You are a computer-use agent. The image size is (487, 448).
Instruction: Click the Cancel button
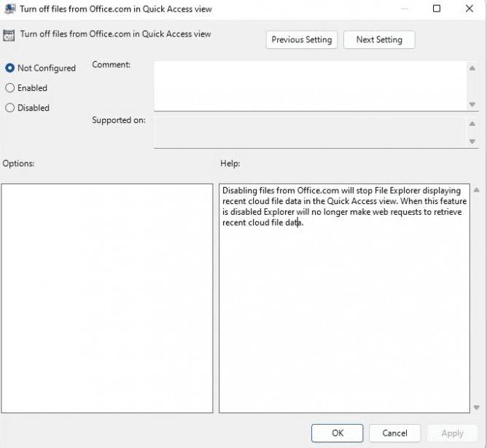click(x=394, y=433)
